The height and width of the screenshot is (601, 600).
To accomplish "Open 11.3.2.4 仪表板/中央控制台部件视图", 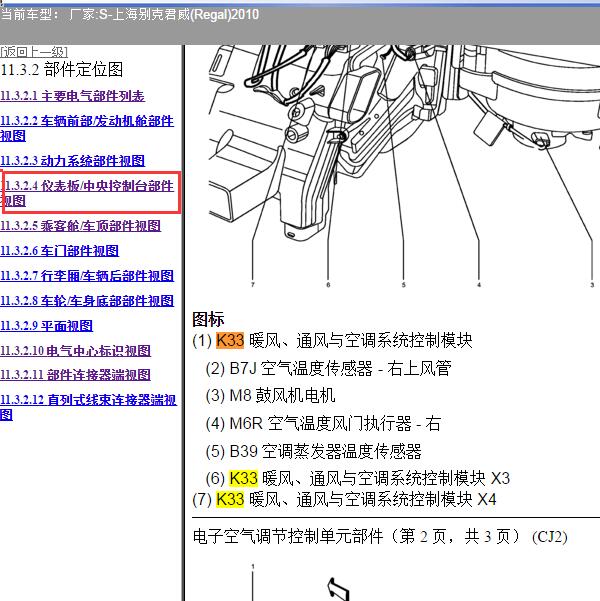I will point(88,193).
